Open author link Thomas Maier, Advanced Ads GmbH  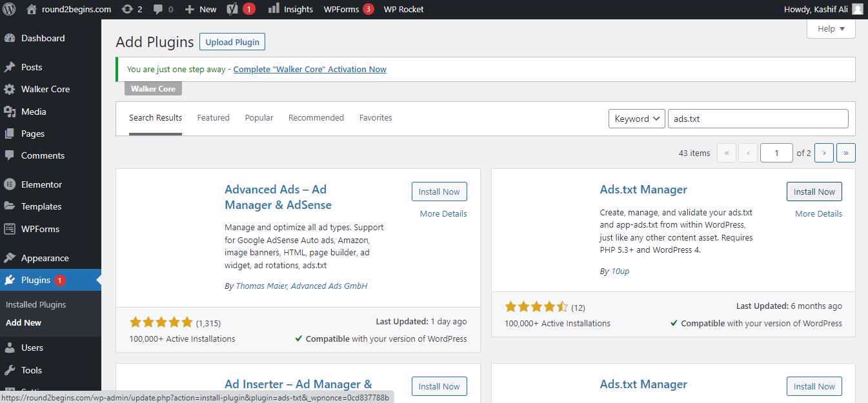tap(301, 286)
